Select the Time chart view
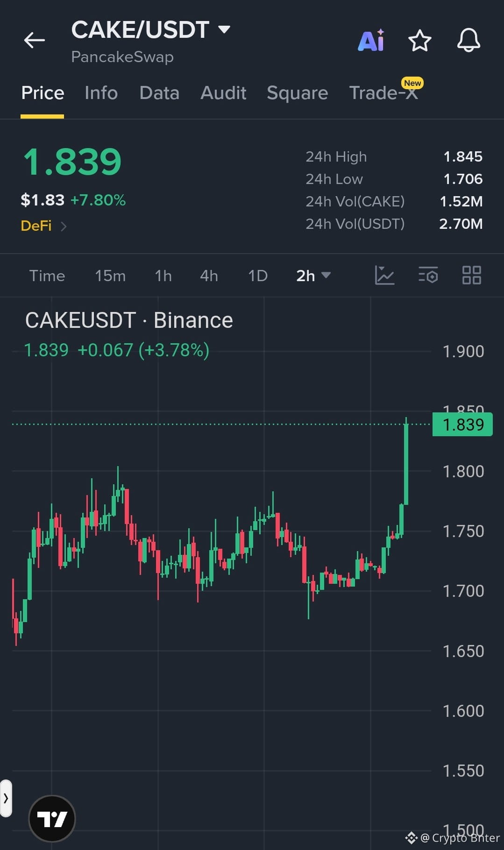 coord(47,276)
